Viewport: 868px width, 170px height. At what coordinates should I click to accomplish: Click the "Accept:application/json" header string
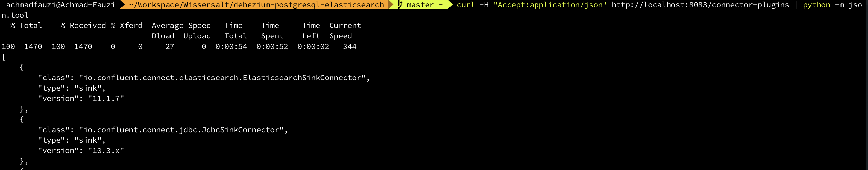tap(550, 5)
